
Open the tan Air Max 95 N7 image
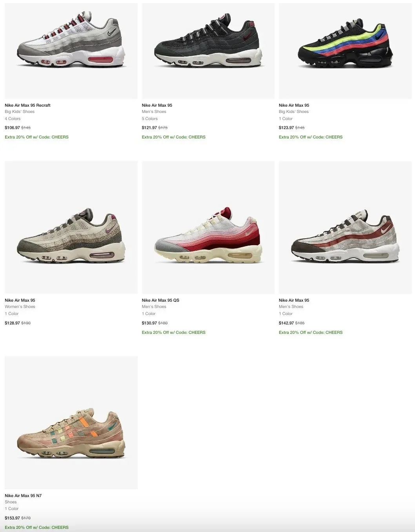tap(71, 423)
